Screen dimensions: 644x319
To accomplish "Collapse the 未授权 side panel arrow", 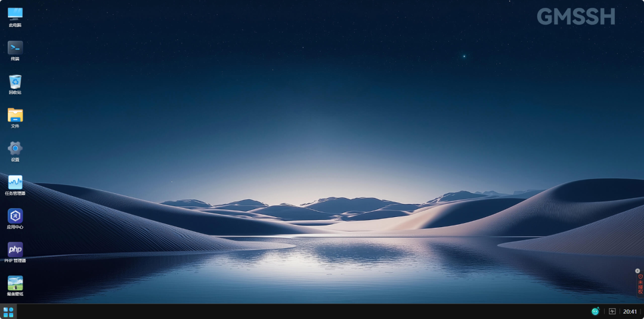I will pos(637,271).
